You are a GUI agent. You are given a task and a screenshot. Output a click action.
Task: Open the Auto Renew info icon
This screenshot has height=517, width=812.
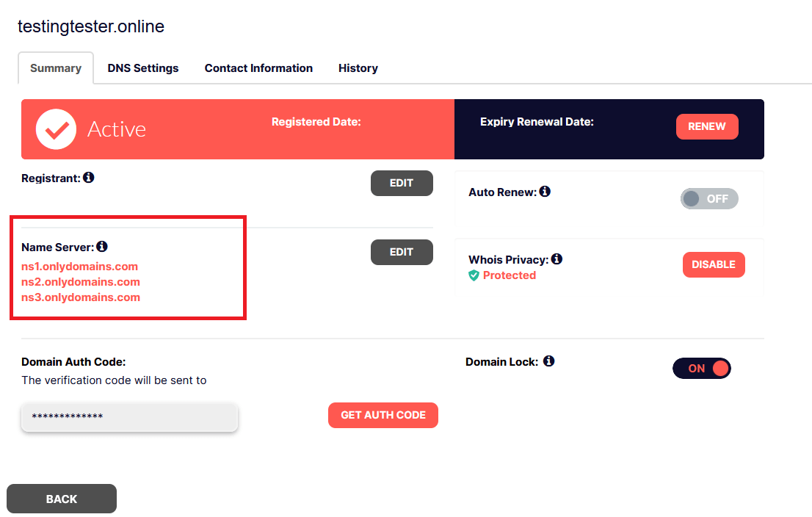544,191
